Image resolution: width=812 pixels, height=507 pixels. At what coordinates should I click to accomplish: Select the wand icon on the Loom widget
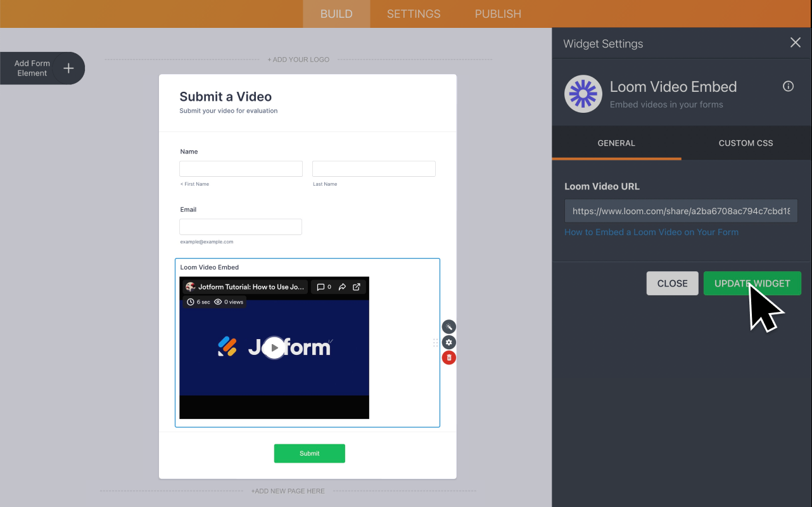pyautogui.click(x=448, y=326)
